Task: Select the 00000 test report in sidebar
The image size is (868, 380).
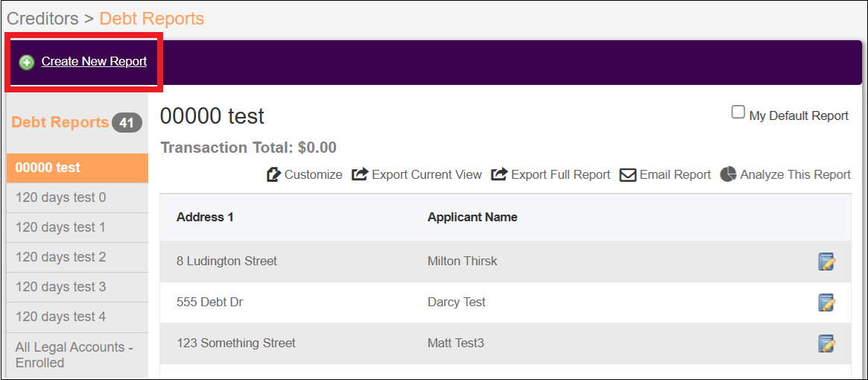Action: (77, 168)
